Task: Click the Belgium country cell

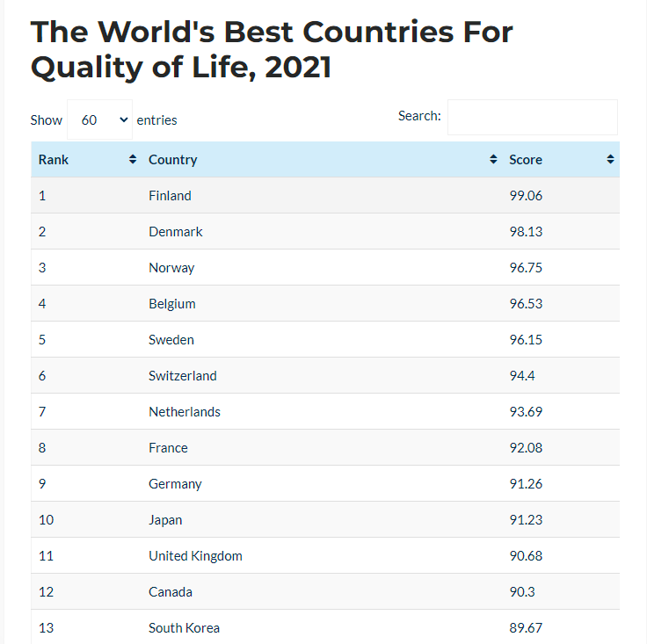Action: (172, 304)
